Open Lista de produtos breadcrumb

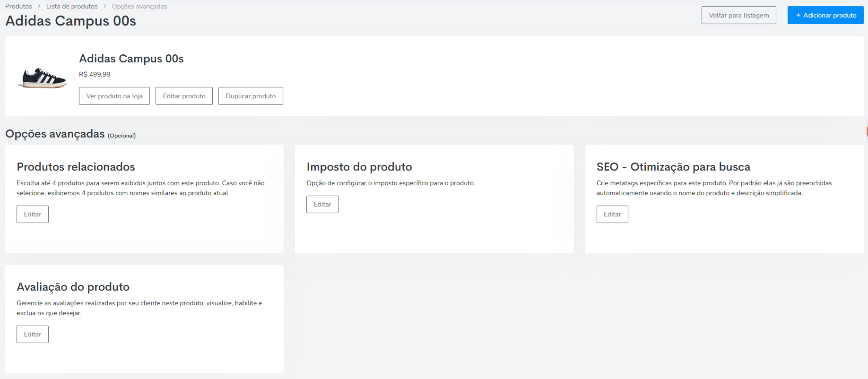(x=72, y=6)
